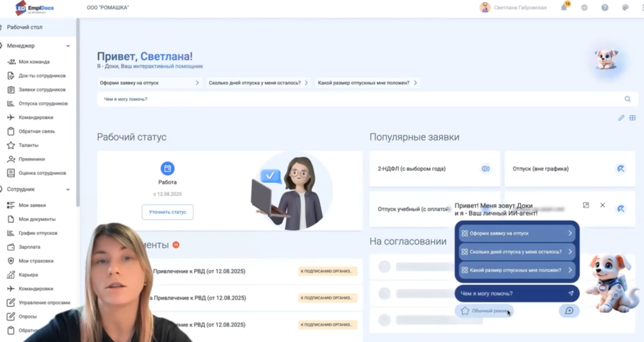644x342 pixels.
Task: Open Управление опросами in sidebar
Action: click(45, 303)
